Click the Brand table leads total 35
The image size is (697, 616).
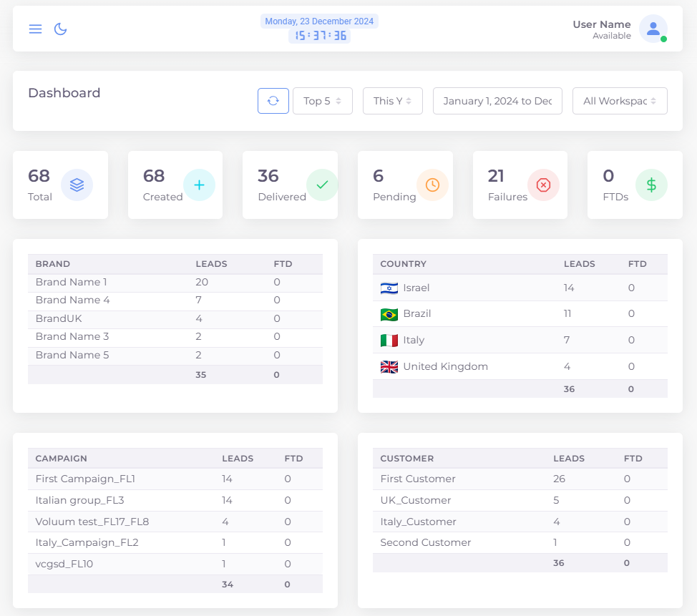click(x=201, y=375)
